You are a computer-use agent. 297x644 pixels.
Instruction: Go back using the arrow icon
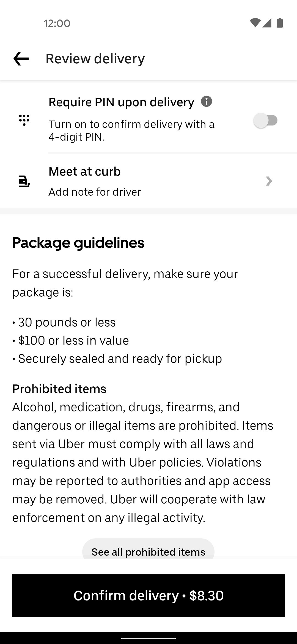[21, 59]
